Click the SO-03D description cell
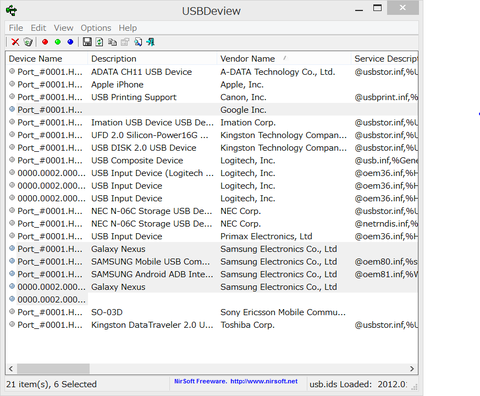480x396 pixels. point(107,313)
